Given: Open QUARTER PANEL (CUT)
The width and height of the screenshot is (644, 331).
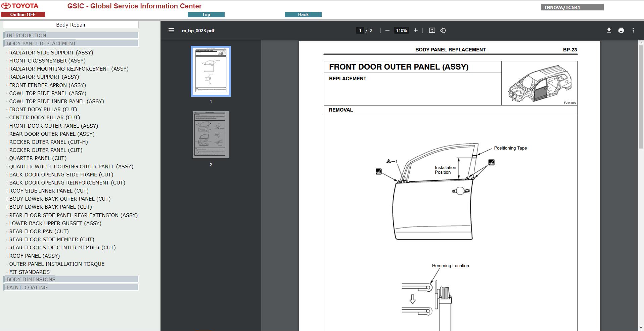Looking at the screenshot, I should [38, 158].
